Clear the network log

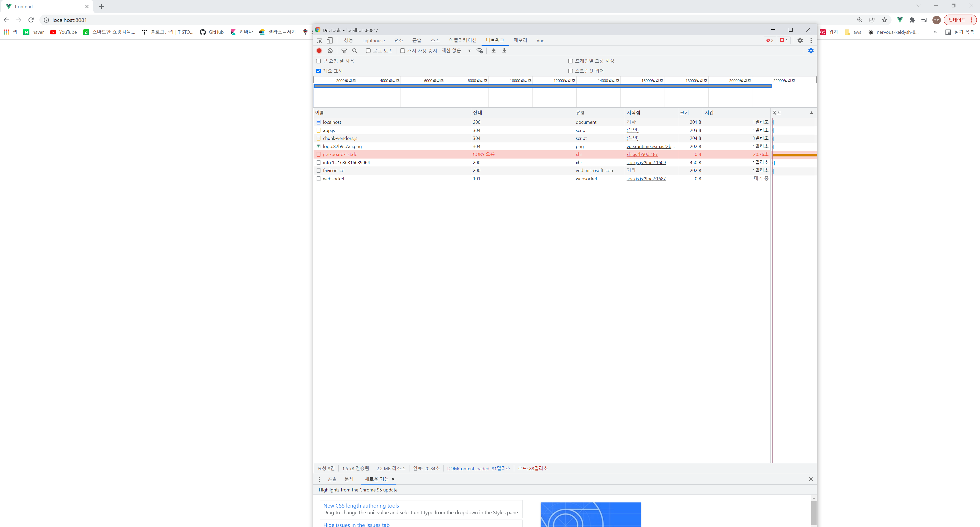(330, 51)
